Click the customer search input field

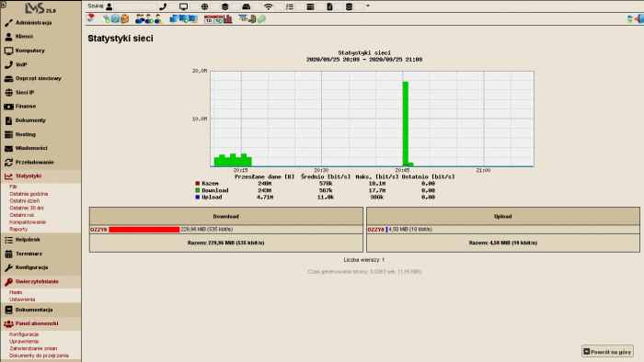(135, 6)
